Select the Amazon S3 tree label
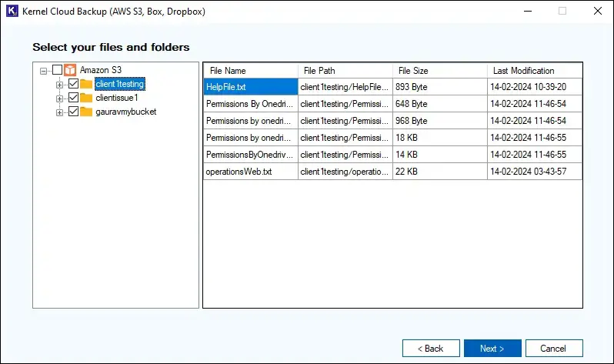Screen dimensions: 614x364 (x=101, y=70)
